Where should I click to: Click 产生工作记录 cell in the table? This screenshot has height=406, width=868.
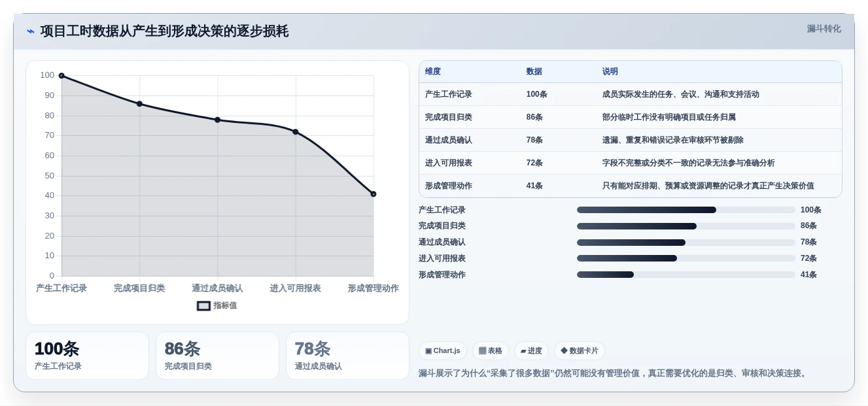pyautogui.click(x=449, y=94)
